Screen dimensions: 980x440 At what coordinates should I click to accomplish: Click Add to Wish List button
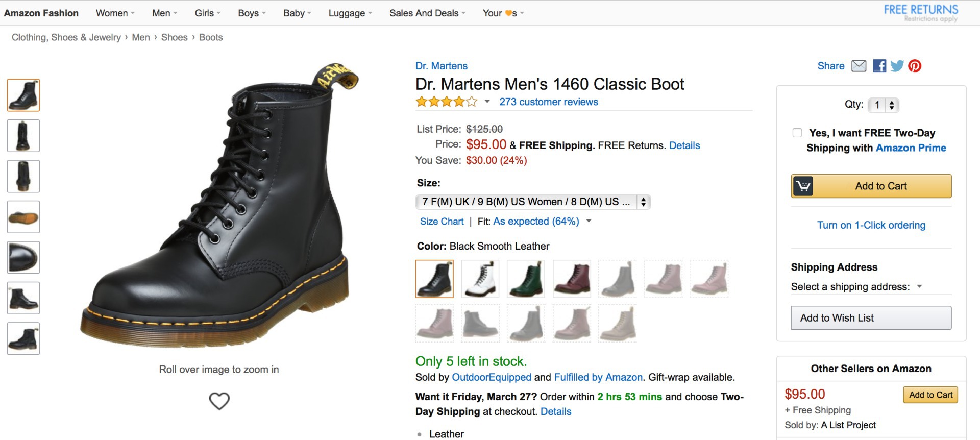pos(871,318)
